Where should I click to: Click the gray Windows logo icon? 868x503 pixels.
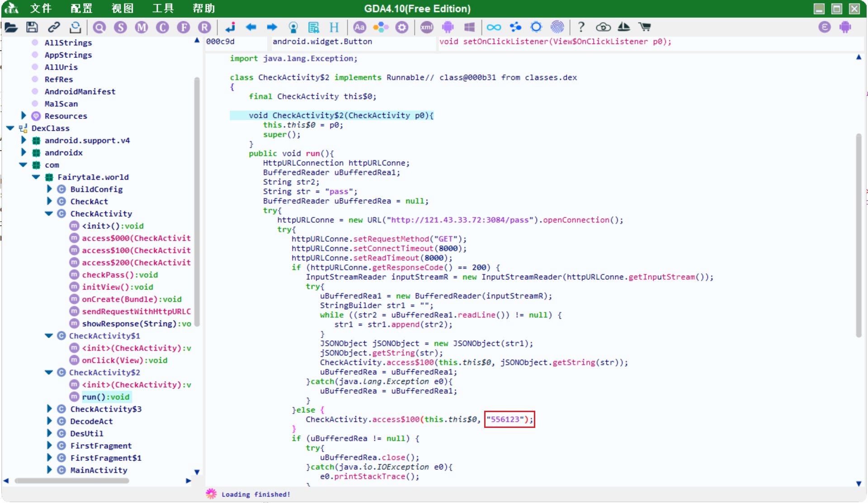[x=469, y=27]
